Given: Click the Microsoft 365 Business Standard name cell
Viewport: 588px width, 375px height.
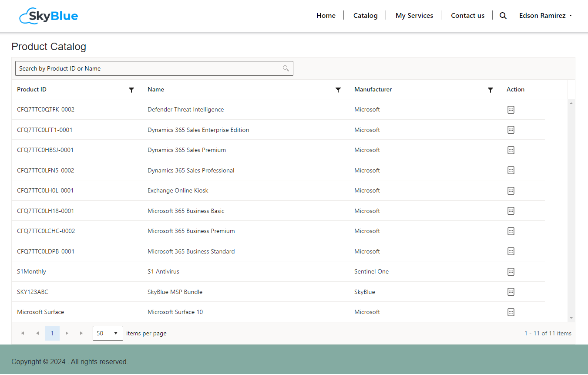Looking at the screenshot, I should coord(191,251).
